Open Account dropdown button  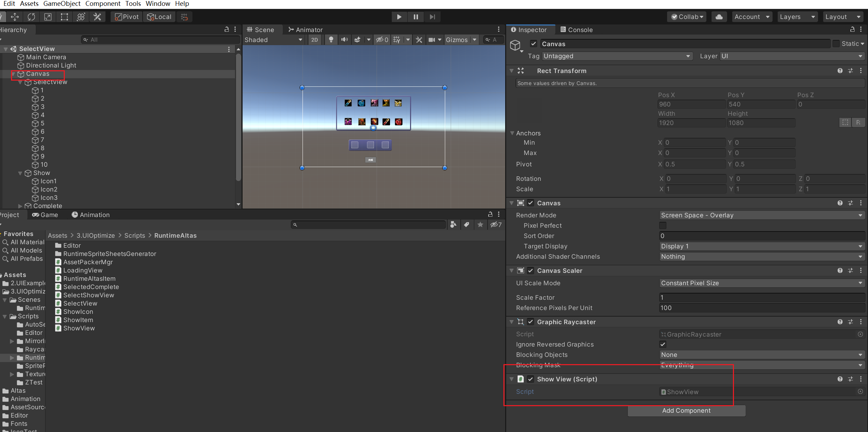pyautogui.click(x=752, y=17)
